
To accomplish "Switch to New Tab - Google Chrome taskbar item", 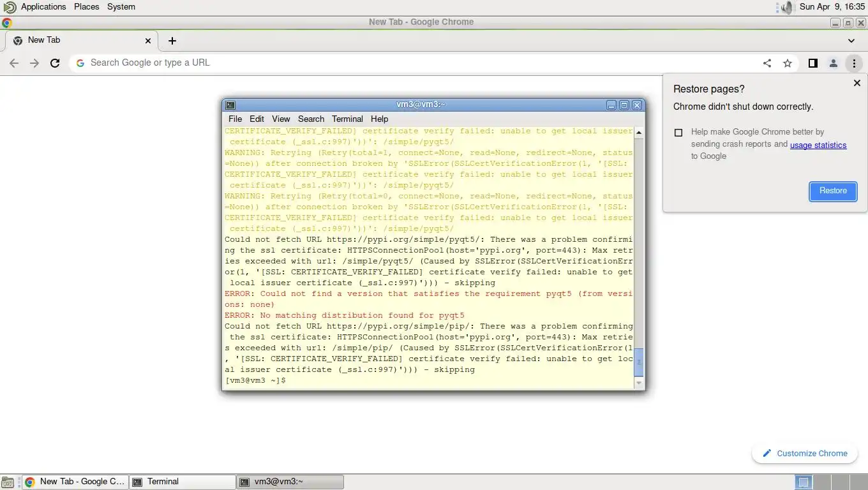I will pos(75,482).
